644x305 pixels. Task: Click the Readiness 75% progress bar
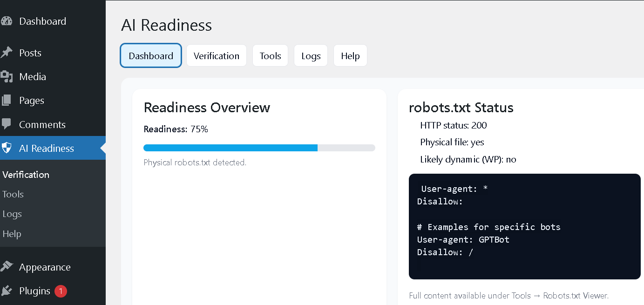pos(259,148)
